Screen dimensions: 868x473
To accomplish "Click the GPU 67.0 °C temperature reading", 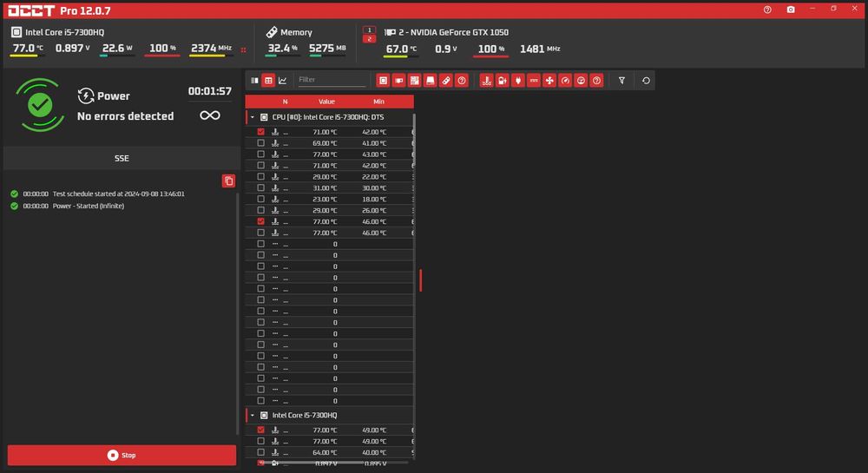I will (401, 49).
